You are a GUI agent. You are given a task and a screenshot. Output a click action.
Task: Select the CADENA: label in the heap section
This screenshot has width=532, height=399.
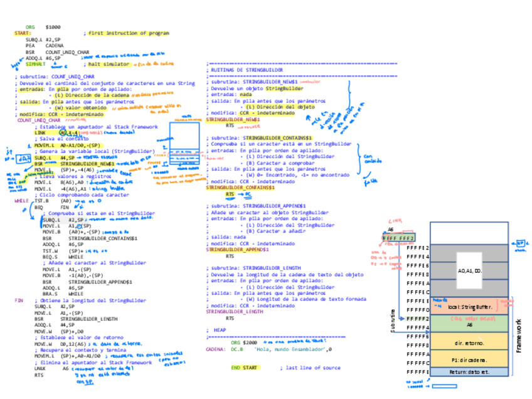[215, 349]
